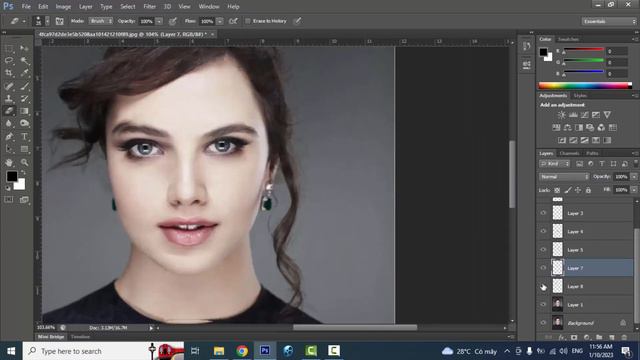
Task: Click the Windows search box
Action: tap(103, 351)
